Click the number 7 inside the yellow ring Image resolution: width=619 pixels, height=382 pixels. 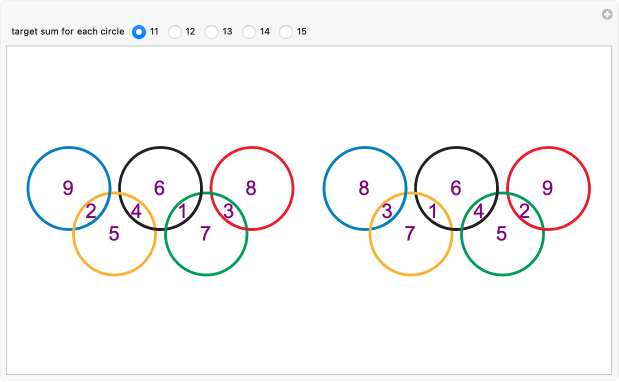tap(410, 234)
